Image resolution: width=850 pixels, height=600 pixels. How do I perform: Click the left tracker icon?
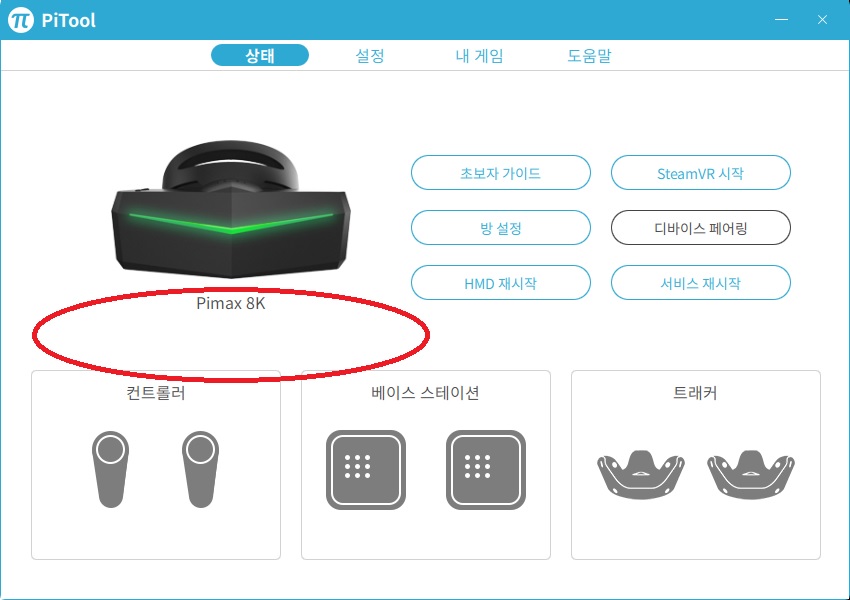coord(641,474)
